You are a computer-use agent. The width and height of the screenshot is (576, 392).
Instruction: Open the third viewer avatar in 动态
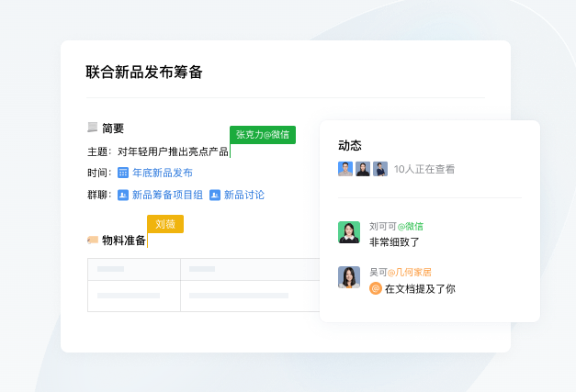click(380, 169)
